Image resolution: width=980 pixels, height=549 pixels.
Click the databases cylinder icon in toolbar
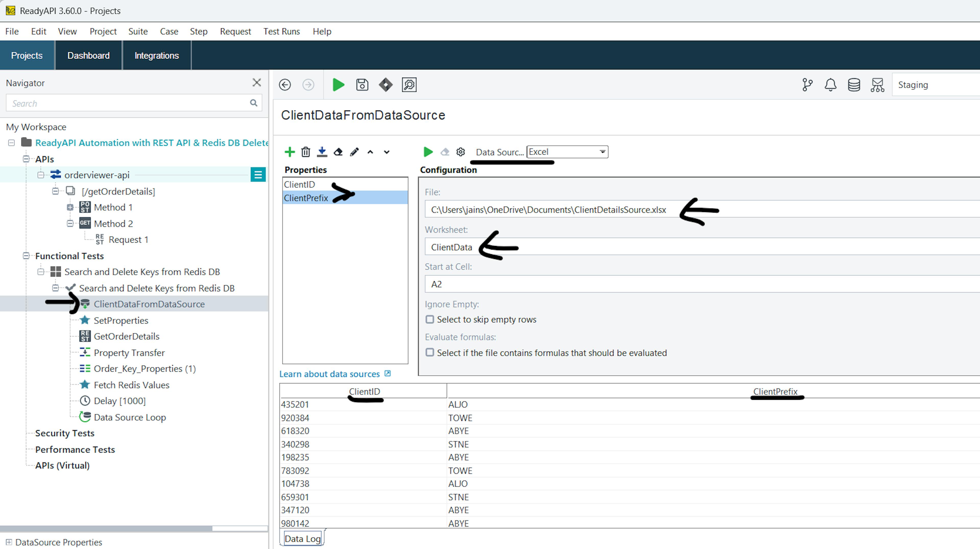pos(854,85)
